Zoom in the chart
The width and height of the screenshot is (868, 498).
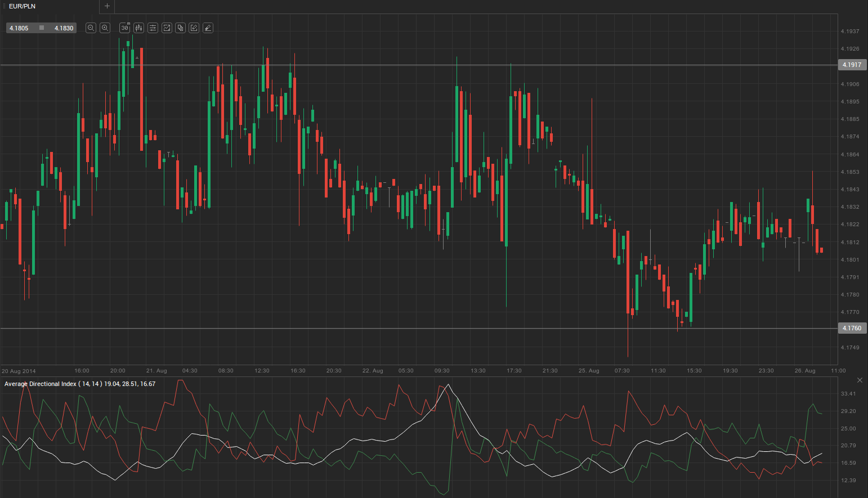point(105,28)
